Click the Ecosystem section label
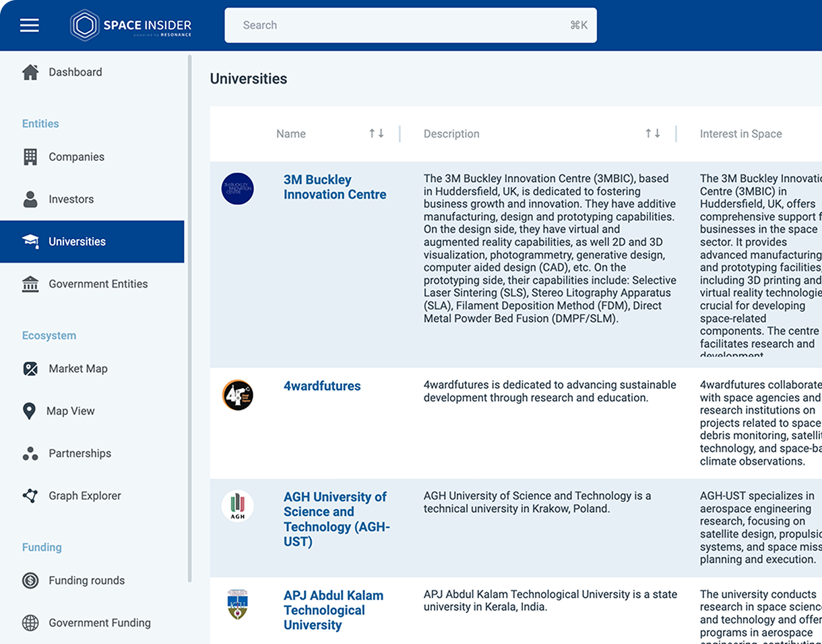Image resolution: width=822 pixels, height=644 pixels. click(49, 335)
